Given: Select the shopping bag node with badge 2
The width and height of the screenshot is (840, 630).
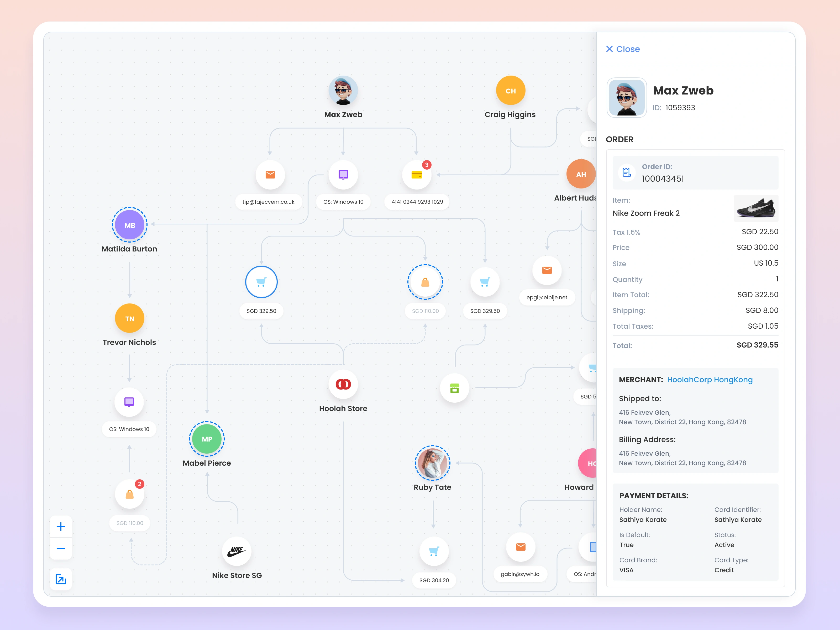Looking at the screenshot, I should 129,495.
